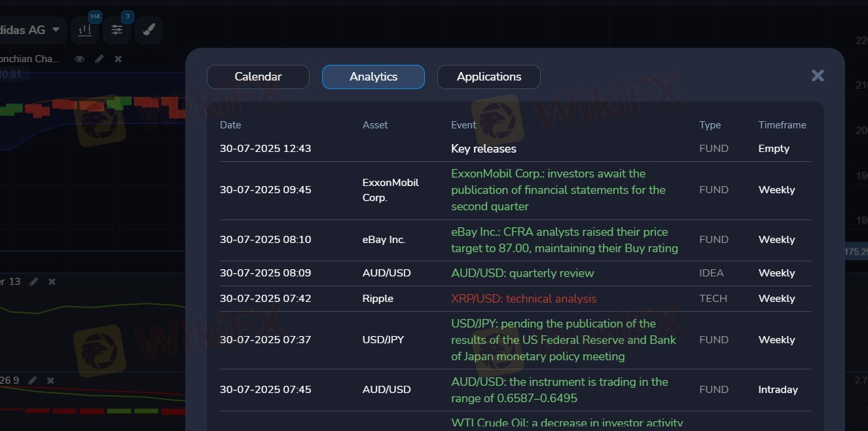Click the Timeframe column header
868x431 pixels.
[x=782, y=125]
